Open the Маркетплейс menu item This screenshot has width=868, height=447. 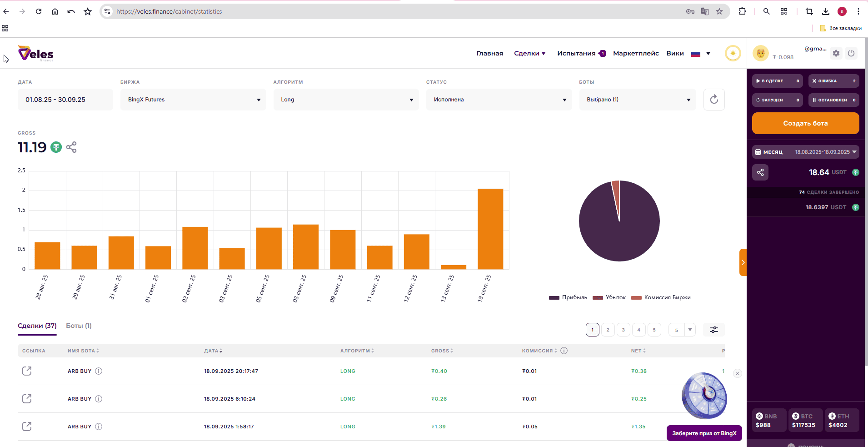click(x=636, y=53)
